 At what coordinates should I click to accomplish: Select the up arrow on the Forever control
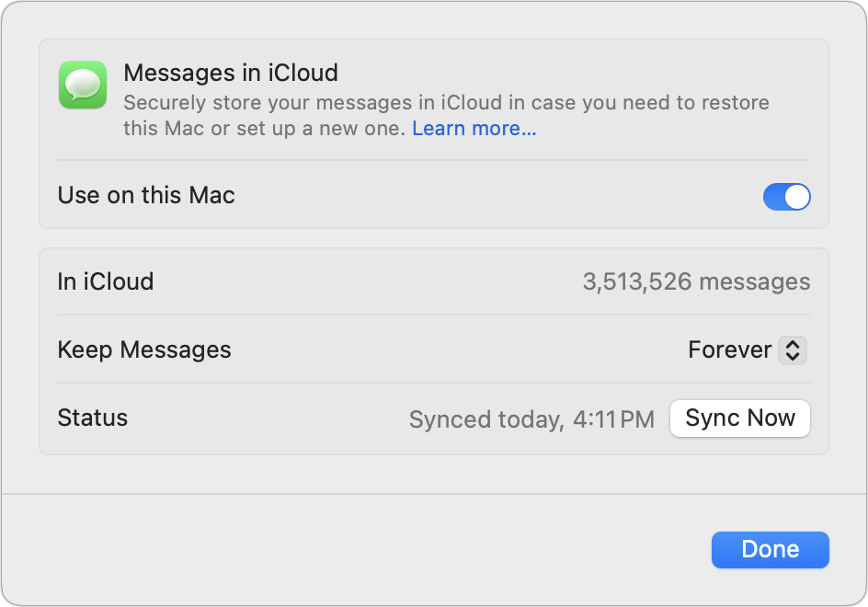pyautogui.click(x=793, y=344)
